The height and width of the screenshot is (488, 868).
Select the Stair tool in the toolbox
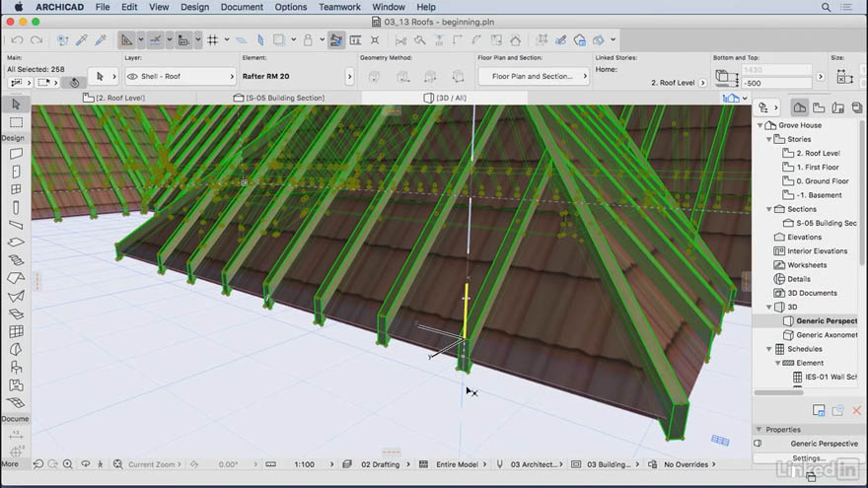click(x=16, y=260)
